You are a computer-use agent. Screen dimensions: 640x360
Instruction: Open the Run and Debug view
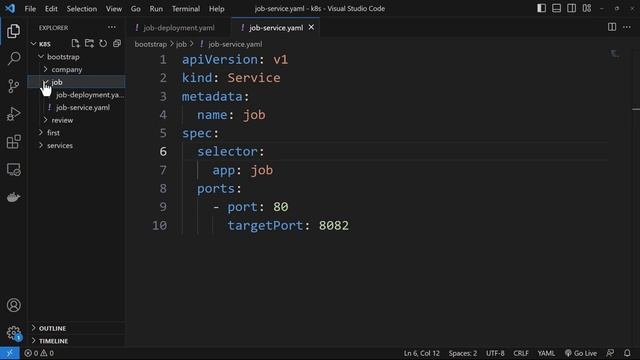[x=13, y=114]
